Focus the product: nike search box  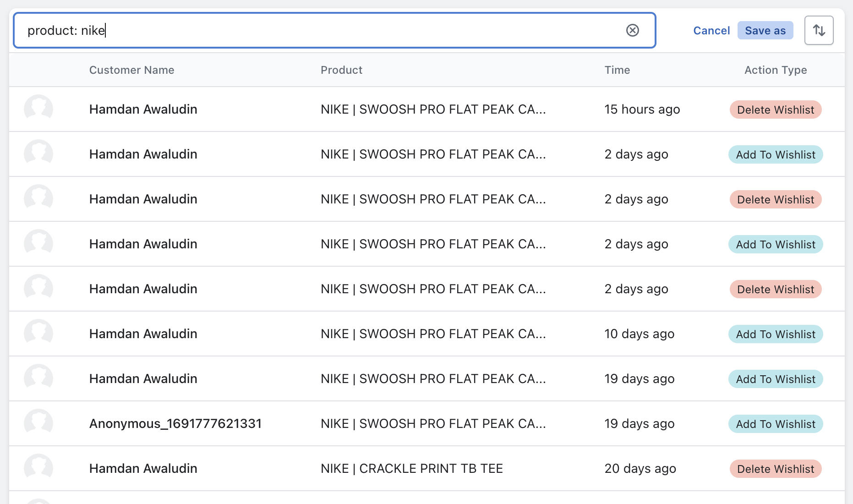pyautogui.click(x=321, y=30)
